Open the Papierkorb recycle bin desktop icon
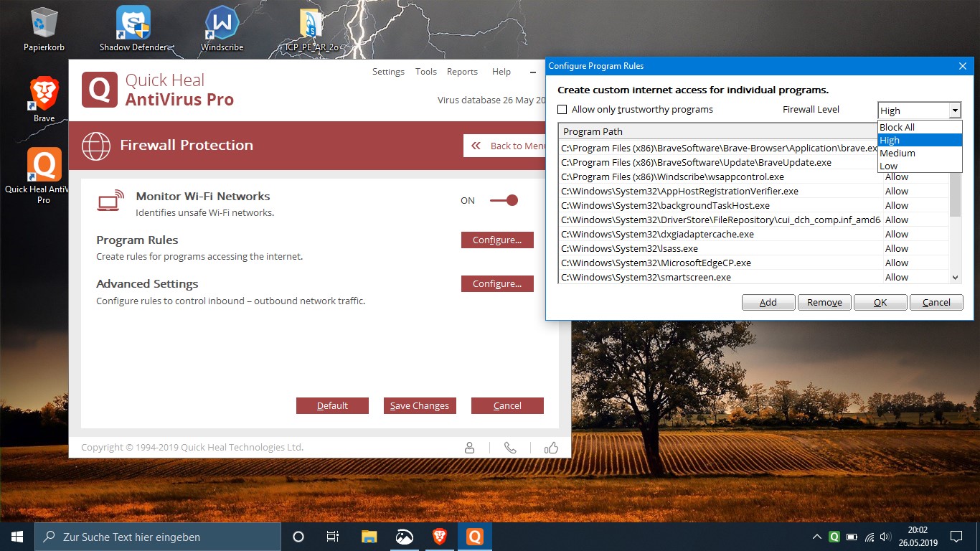The width and height of the screenshot is (980, 551). pos(44,29)
